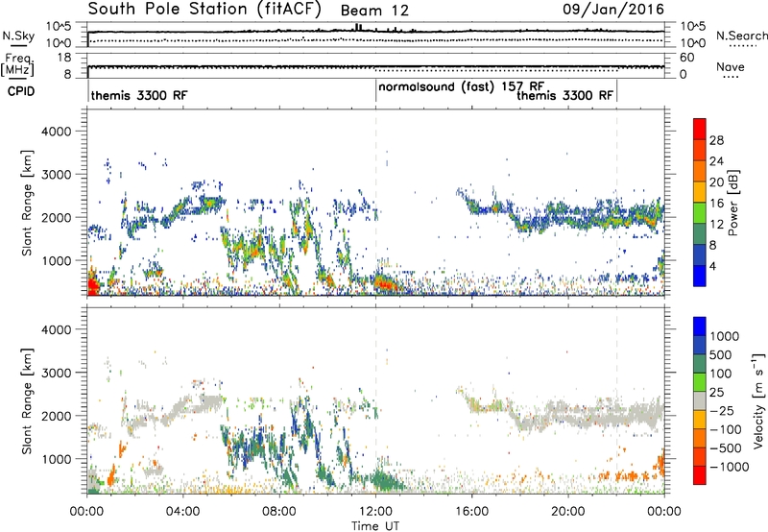Click the gray segment of the Velocity color bar
Viewport: 768px width, 532px height.
tap(700, 401)
